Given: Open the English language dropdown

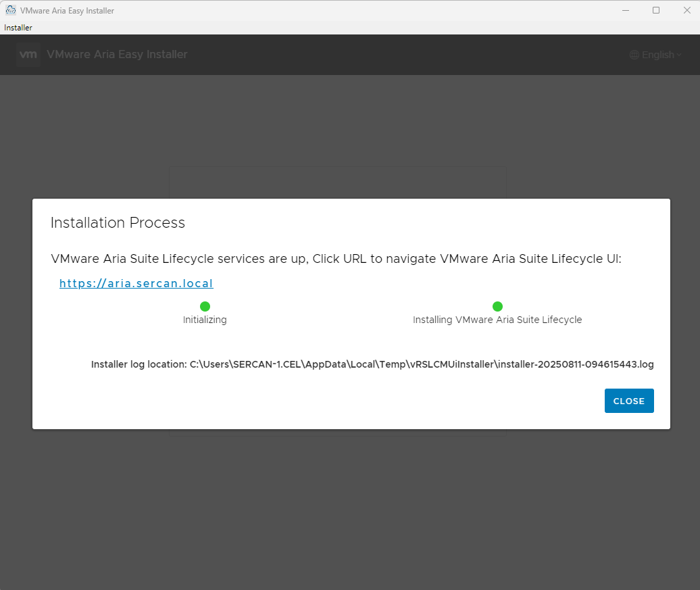Looking at the screenshot, I should 656,55.
